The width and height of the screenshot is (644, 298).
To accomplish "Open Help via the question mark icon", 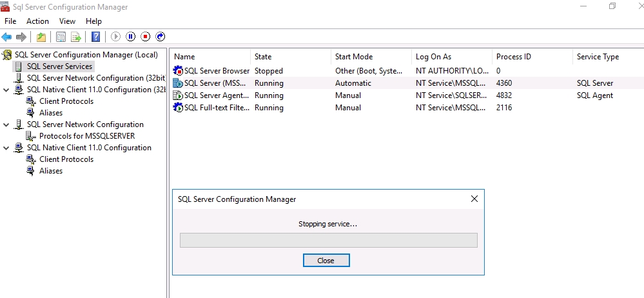I will click(95, 37).
